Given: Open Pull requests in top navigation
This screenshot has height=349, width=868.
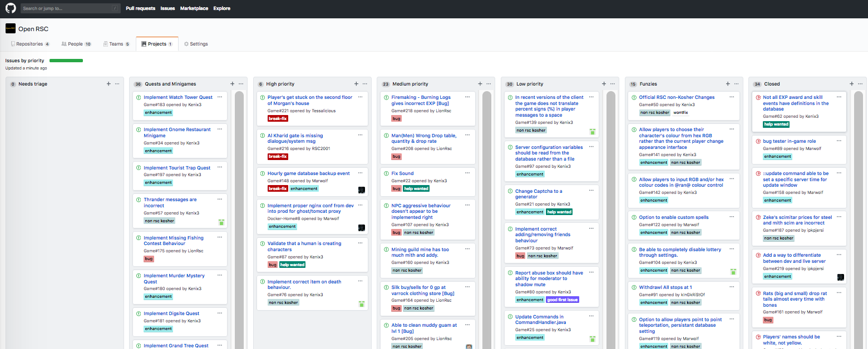Looking at the screenshot, I should click(x=140, y=8).
